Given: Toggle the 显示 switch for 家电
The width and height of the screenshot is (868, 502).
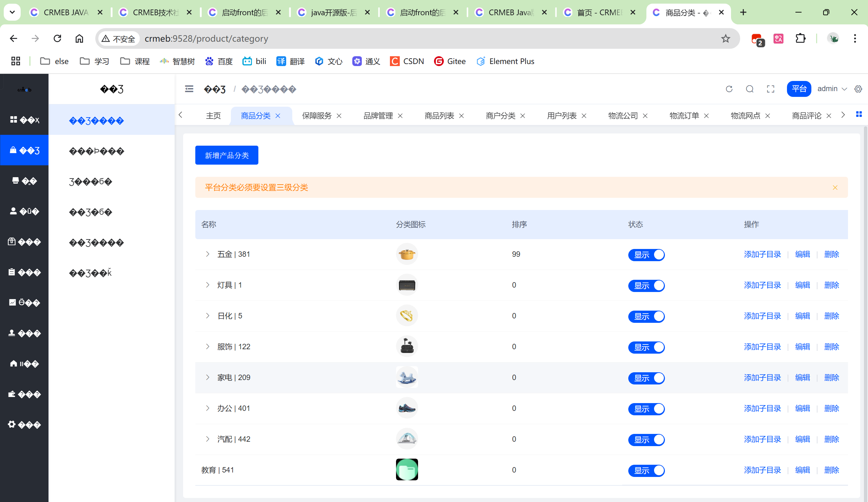Looking at the screenshot, I should click(x=646, y=378).
